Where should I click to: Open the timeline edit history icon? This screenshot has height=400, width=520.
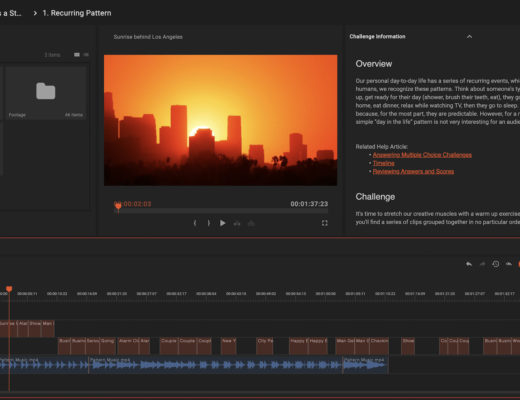click(x=496, y=264)
